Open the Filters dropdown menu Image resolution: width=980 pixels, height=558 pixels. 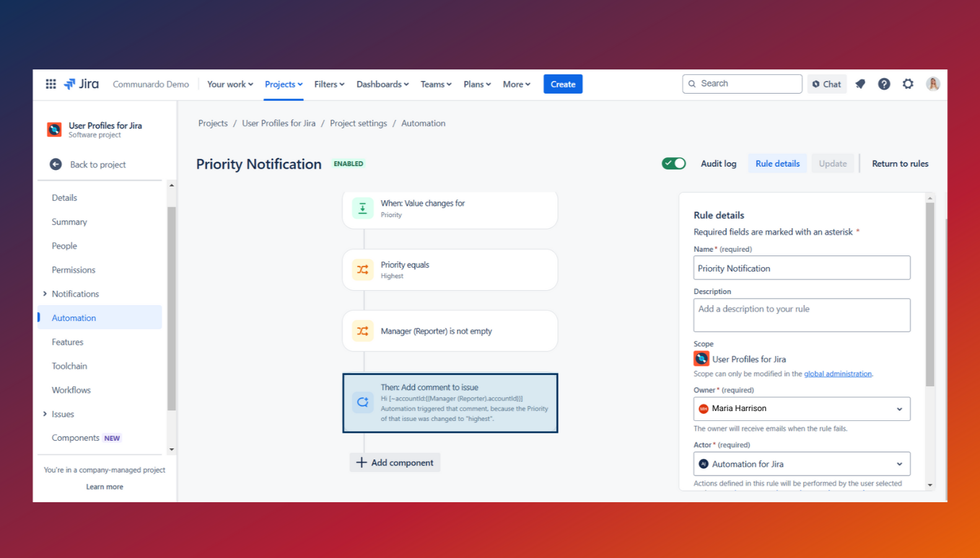[330, 84]
